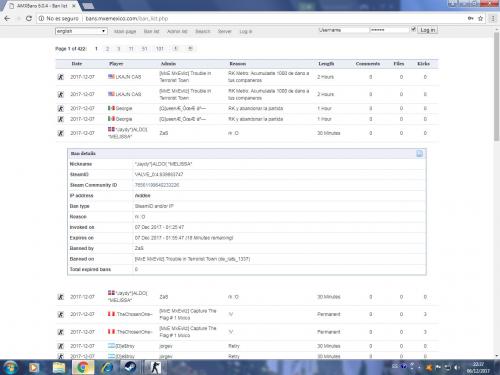This screenshot has width=500, height=375.
Task: Go back using browser back arrow
Action: pyautogui.click(x=7, y=19)
